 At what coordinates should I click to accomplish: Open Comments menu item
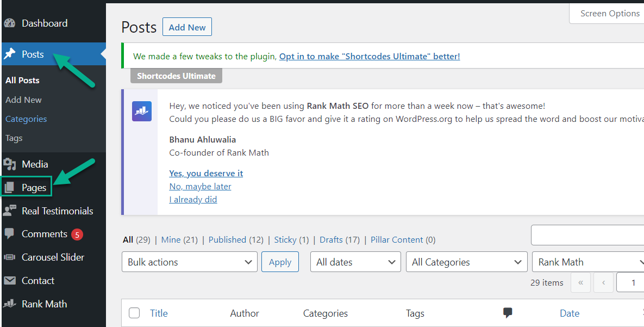pyautogui.click(x=45, y=234)
